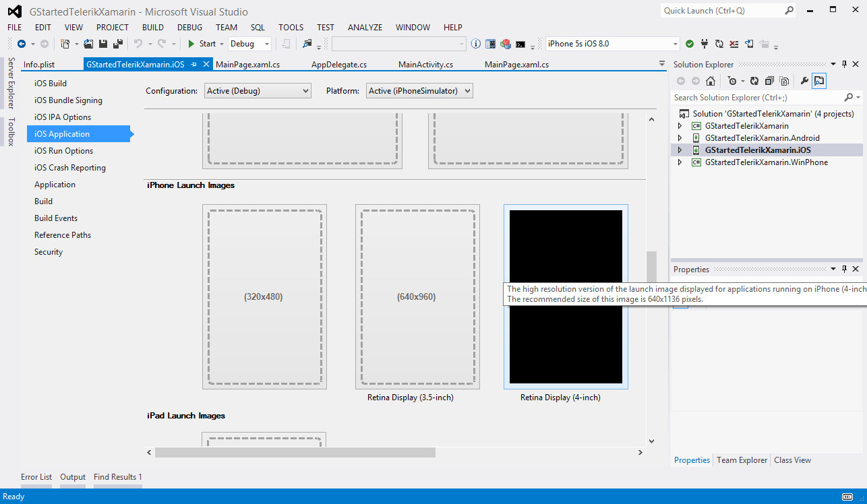The width and height of the screenshot is (867, 504).
Task: Click the Show All Files icon in Solution Explorer
Action: pyautogui.click(x=784, y=81)
